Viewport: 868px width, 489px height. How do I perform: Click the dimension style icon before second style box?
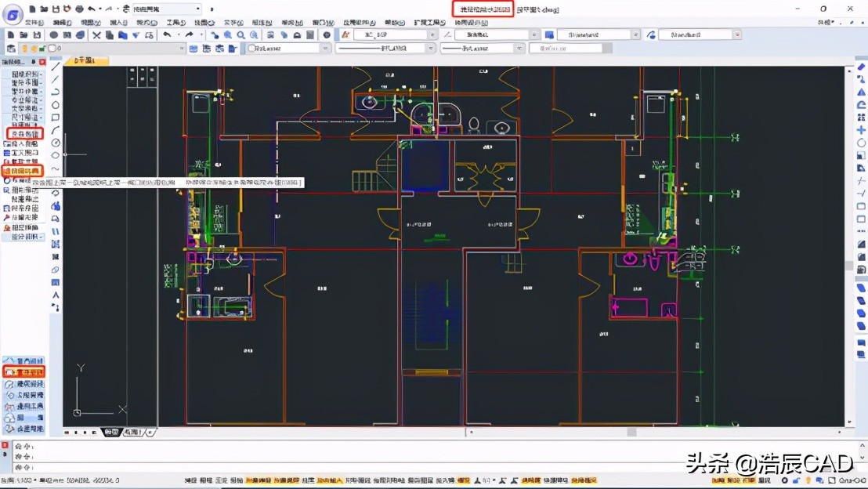[447, 35]
